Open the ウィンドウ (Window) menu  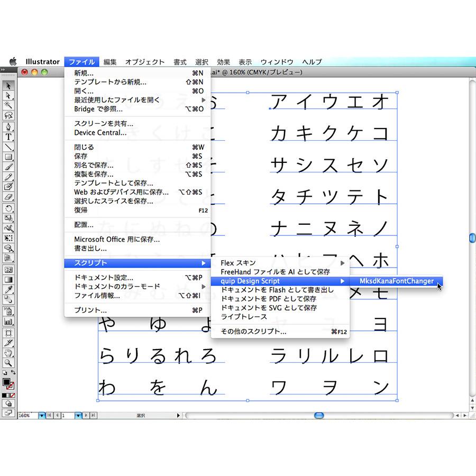pyautogui.click(x=277, y=62)
